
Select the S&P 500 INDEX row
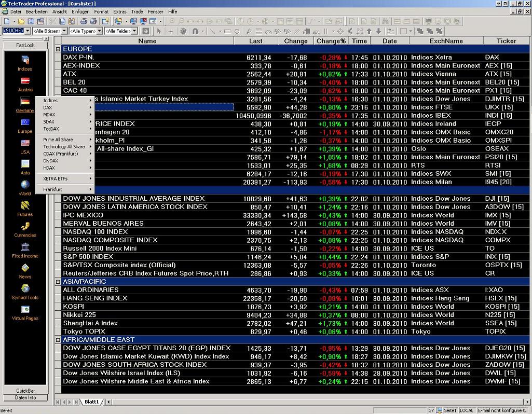(295, 257)
